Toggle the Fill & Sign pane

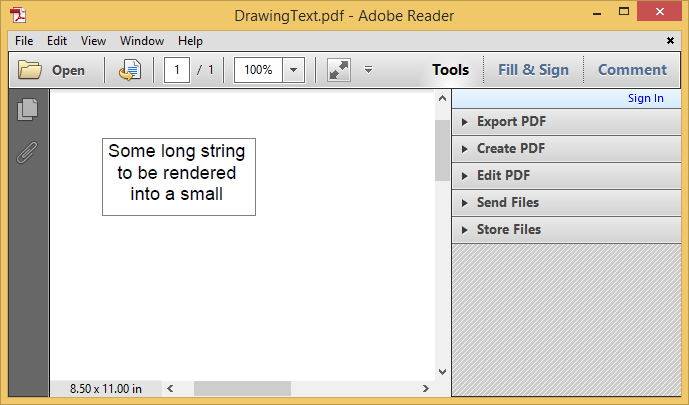click(533, 70)
